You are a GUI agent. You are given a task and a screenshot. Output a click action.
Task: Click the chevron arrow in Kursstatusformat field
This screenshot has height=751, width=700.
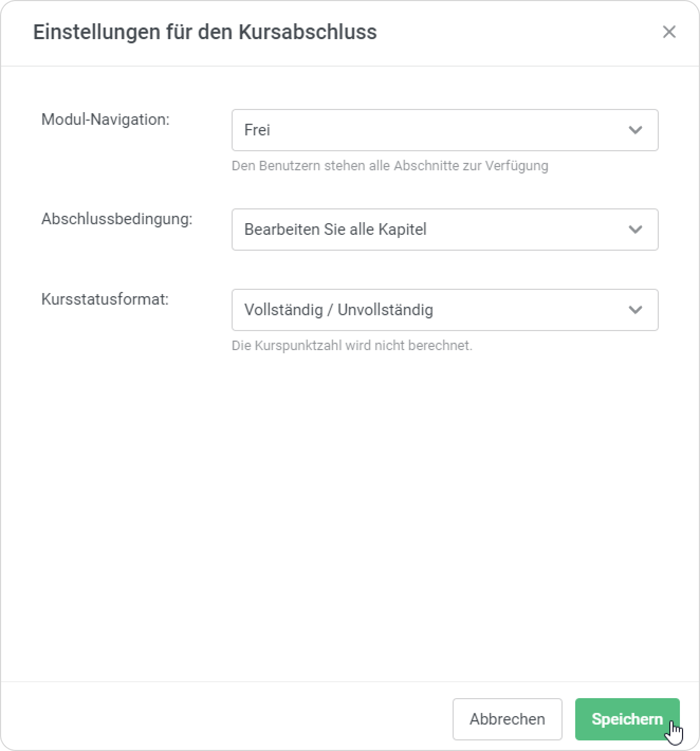pyautogui.click(x=635, y=310)
